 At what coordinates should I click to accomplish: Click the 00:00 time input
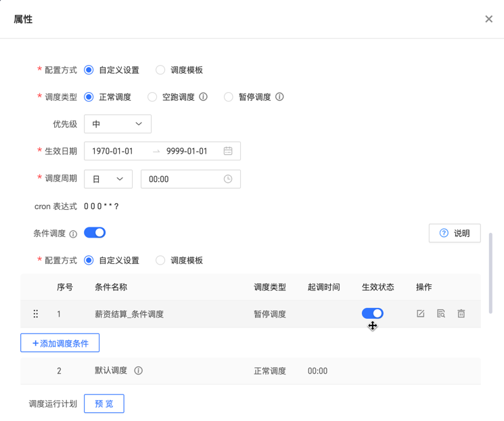[191, 179]
